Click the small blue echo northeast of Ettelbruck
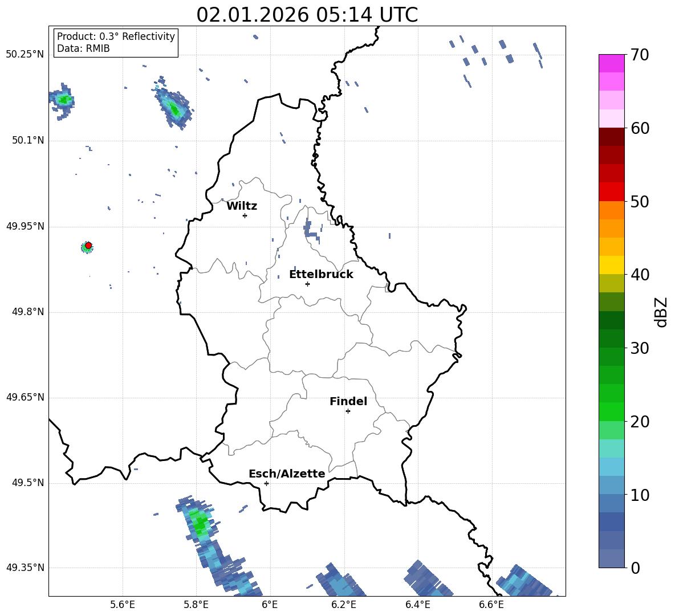Image resolution: width=675 pixels, height=616 pixels. (x=311, y=229)
